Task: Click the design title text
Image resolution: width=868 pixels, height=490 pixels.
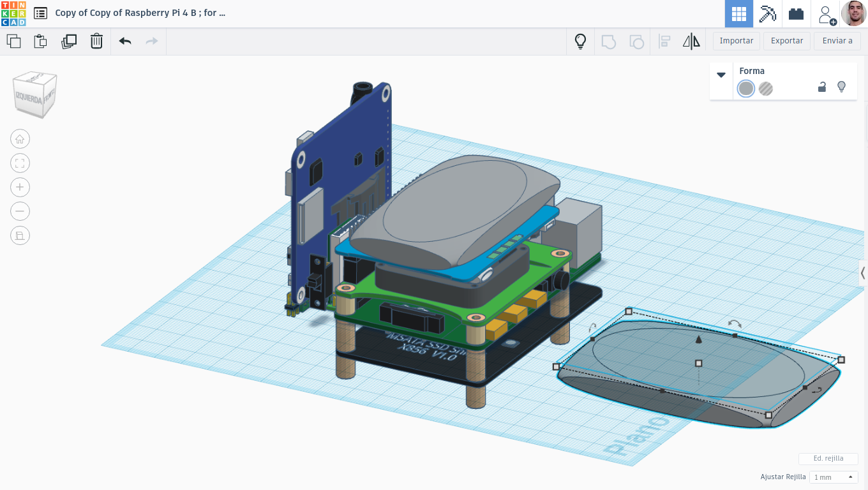Action: coord(140,13)
